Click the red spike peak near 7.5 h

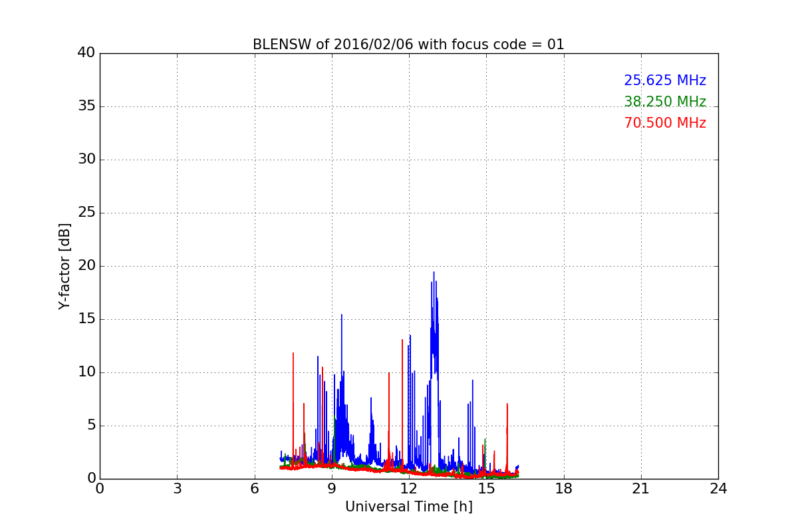pyautogui.click(x=293, y=353)
